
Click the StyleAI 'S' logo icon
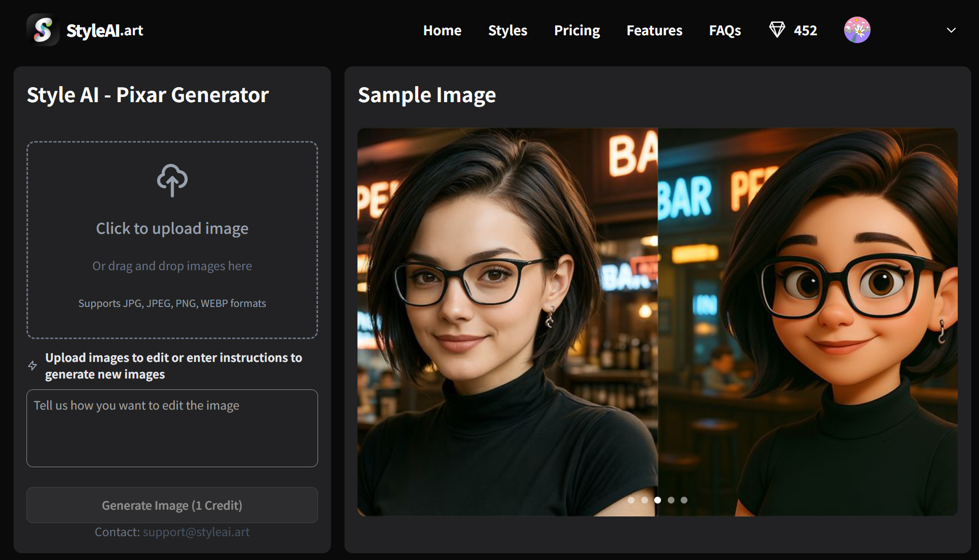(x=43, y=30)
